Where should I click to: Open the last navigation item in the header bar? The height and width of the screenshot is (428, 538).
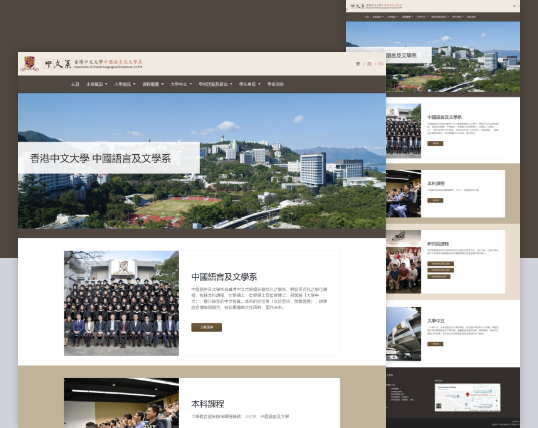point(276,84)
